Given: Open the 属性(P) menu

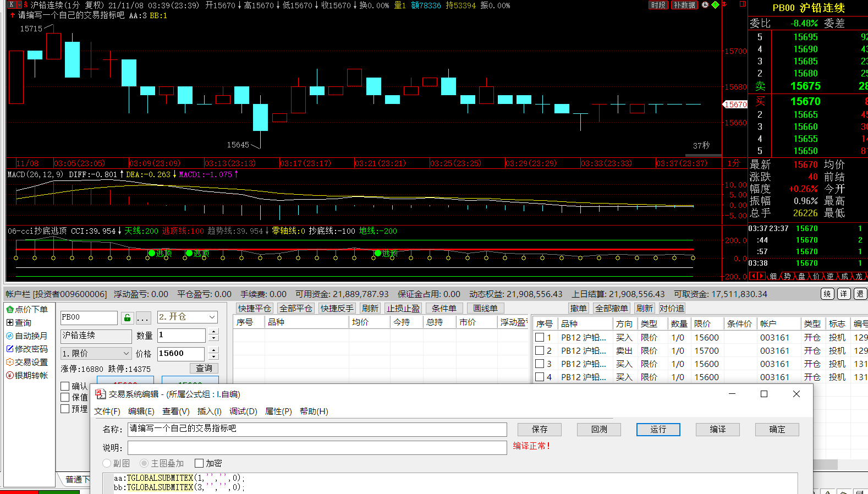Looking at the screenshot, I should 278,411.
